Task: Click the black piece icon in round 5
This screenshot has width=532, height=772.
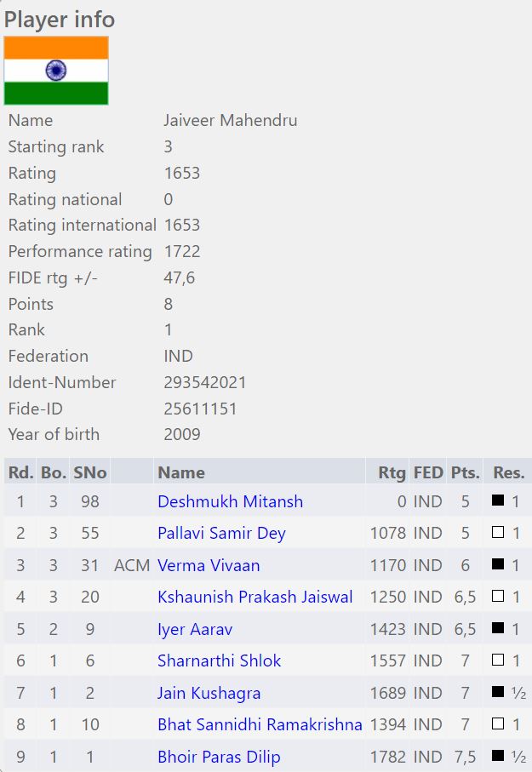Action: pos(499,629)
